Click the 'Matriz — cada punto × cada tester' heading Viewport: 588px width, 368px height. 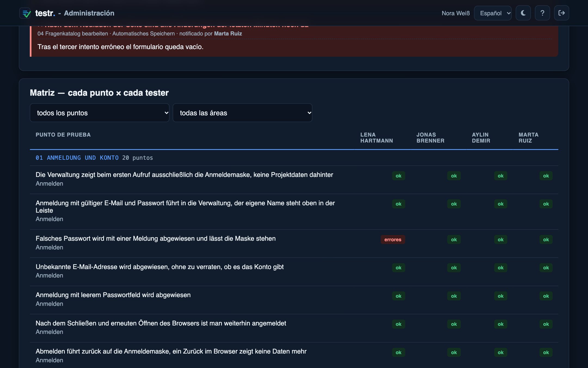click(99, 93)
